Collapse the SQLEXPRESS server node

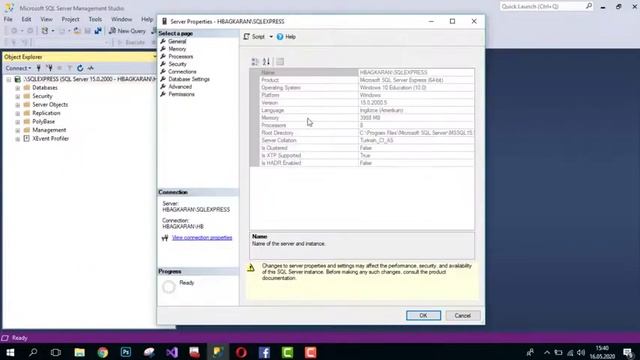9,79
